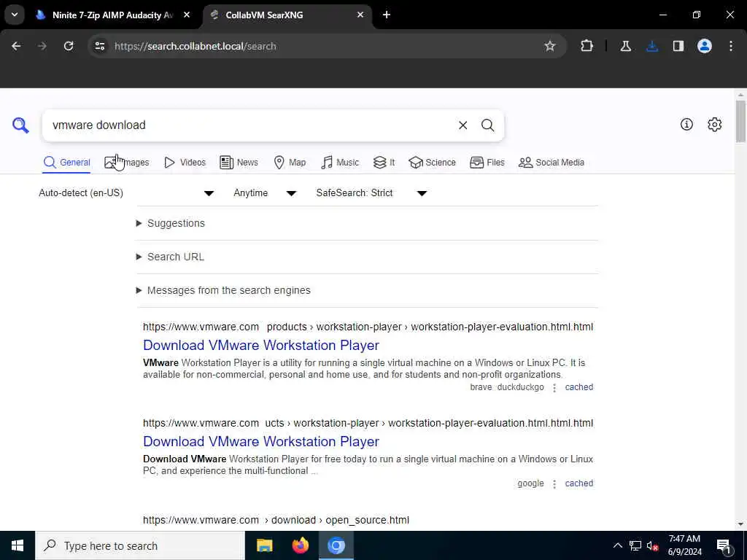This screenshot has width=747, height=560.
Task: Open options dots next to google engine
Action: coord(554,484)
